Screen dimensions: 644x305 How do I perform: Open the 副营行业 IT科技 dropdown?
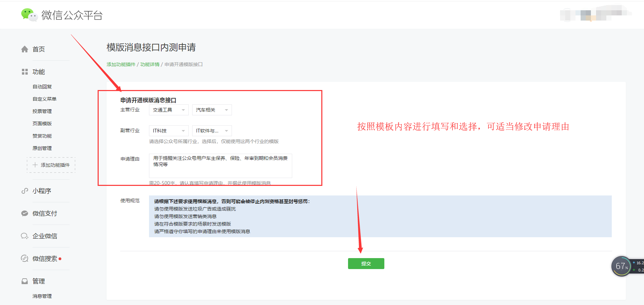(x=169, y=131)
